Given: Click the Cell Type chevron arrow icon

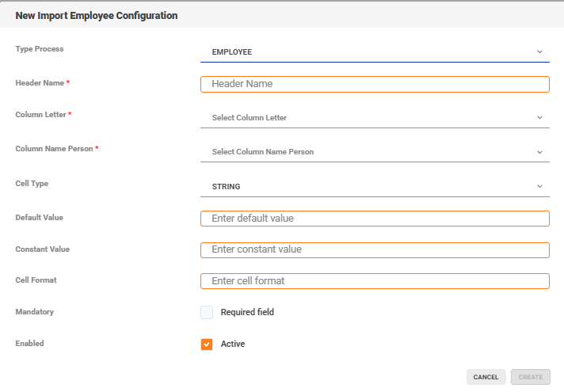Looking at the screenshot, I should pyautogui.click(x=539, y=187).
